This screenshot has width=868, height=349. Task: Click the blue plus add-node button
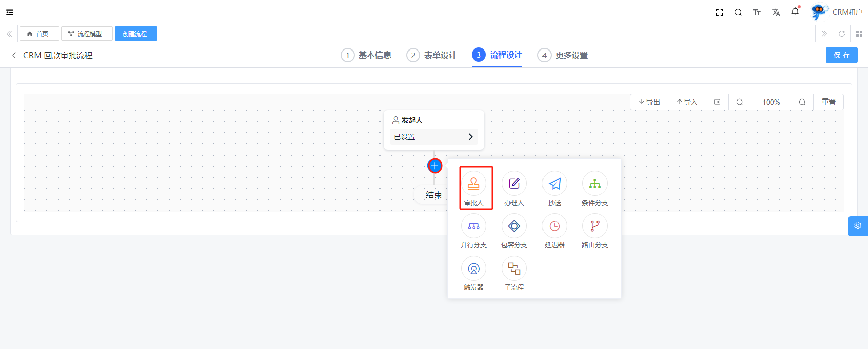(435, 166)
